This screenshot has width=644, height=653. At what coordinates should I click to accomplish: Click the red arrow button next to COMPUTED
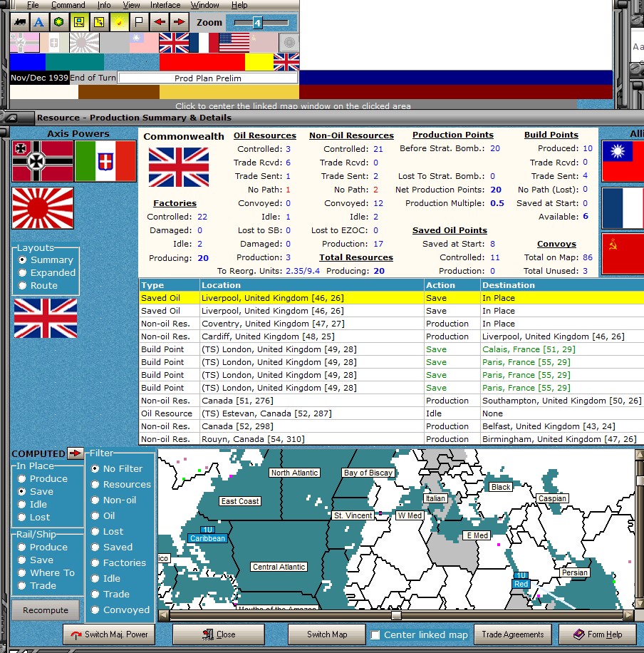[x=76, y=453]
